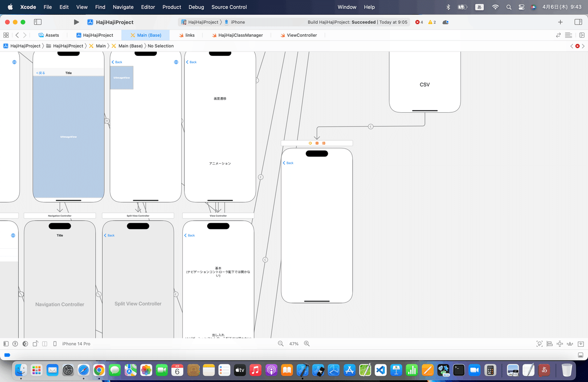Show the 2 build warnings
Screen dimensions: 588x382
(x=432, y=22)
